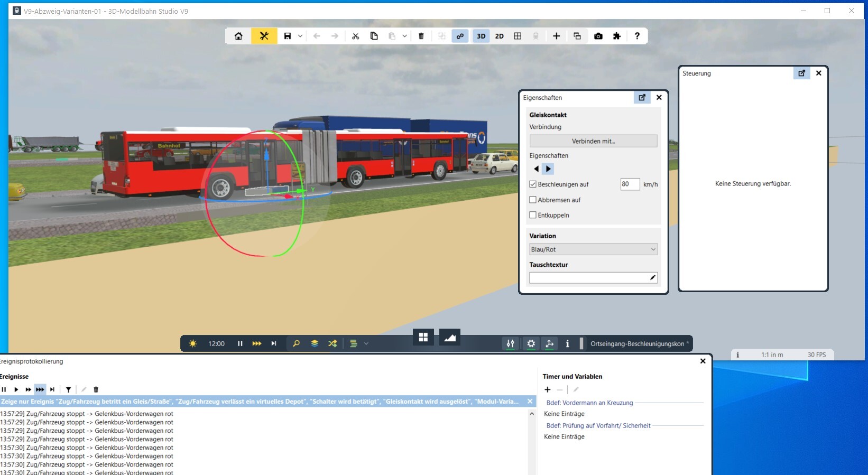Click the home icon in top toolbar
The image size is (868, 475).
point(238,36)
